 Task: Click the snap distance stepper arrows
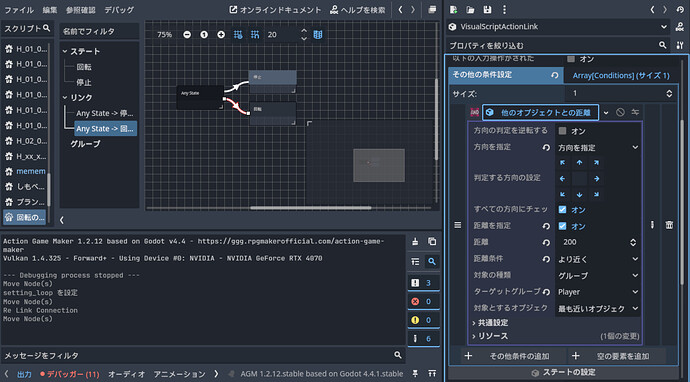click(x=304, y=34)
